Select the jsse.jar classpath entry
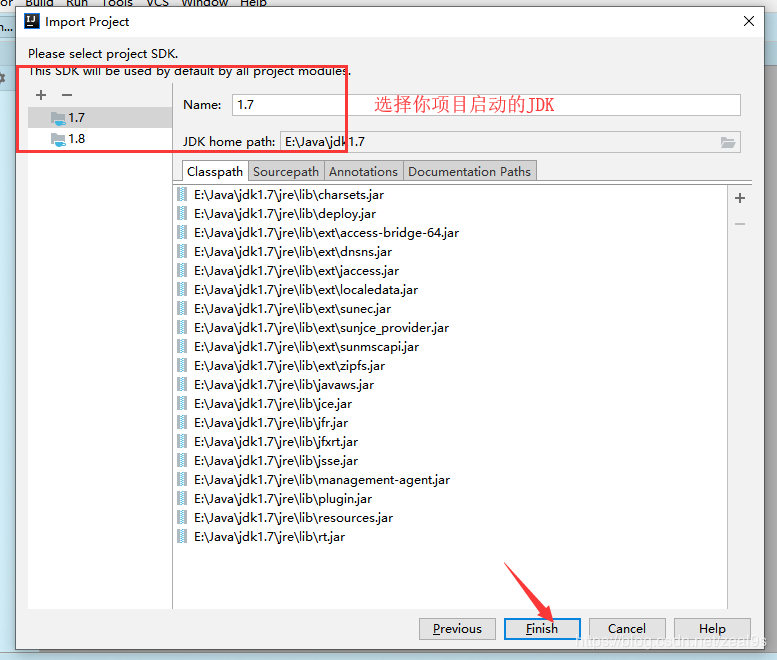The image size is (777, 660). coord(450,461)
